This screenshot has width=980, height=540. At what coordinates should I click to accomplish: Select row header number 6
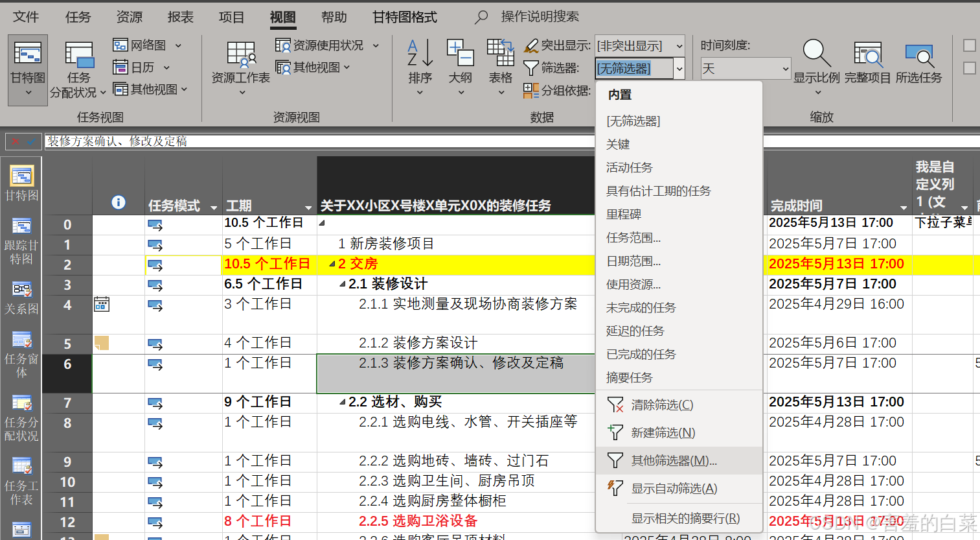click(x=67, y=373)
